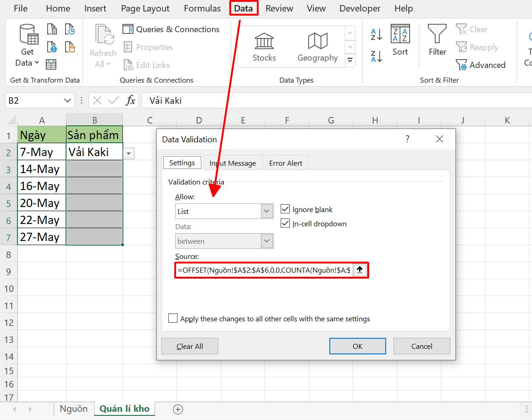Apply the Filter tool
532x420 pixels.
click(x=436, y=44)
